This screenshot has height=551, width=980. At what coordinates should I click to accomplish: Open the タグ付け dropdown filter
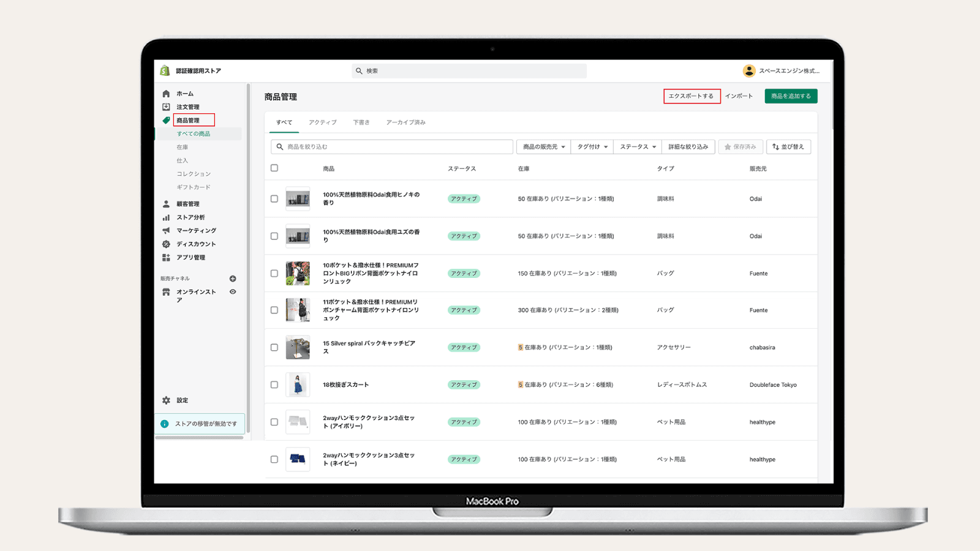point(591,146)
